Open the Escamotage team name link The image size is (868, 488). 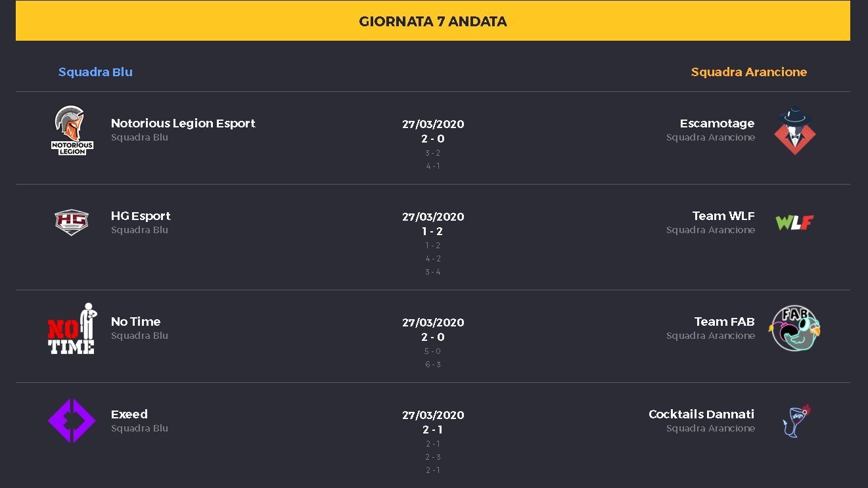(717, 123)
